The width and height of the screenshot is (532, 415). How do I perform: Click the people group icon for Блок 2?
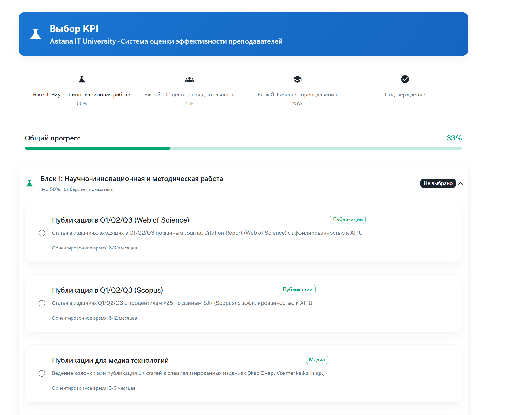point(189,79)
